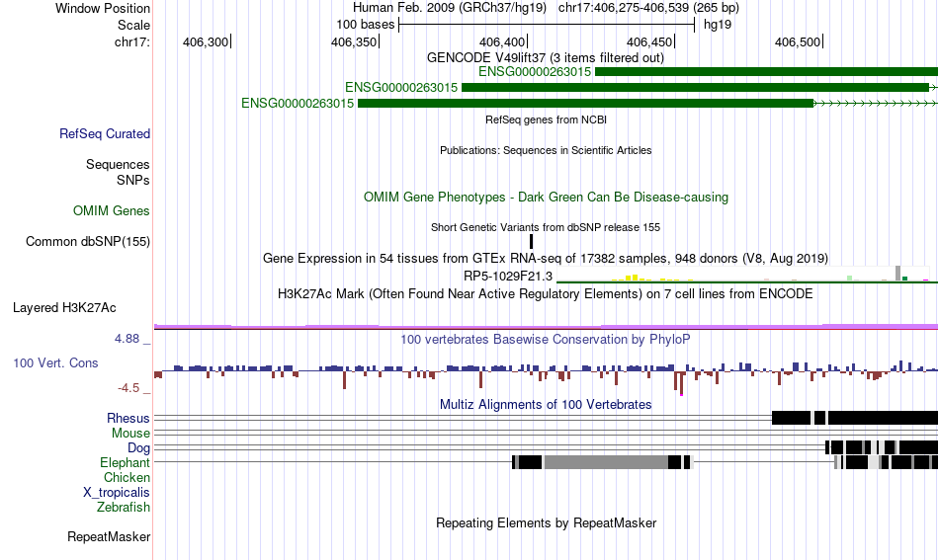Click the middle ENSG00000263015 text label
Viewport: 939px width, 560px height.
coord(401,87)
